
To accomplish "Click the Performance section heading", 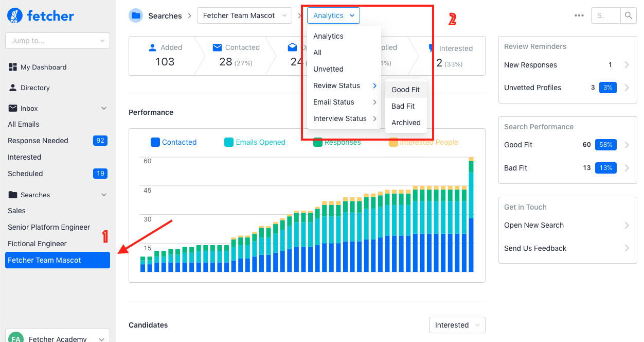I will (151, 112).
